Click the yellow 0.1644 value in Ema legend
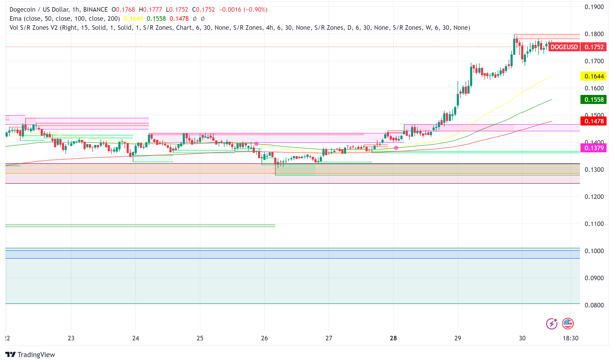This screenshot has width=614, height=364. [x=133, y=19]
